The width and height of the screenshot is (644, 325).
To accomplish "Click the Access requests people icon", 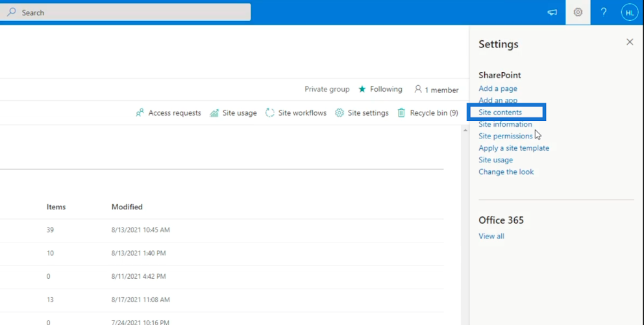I will pos(140,112).
